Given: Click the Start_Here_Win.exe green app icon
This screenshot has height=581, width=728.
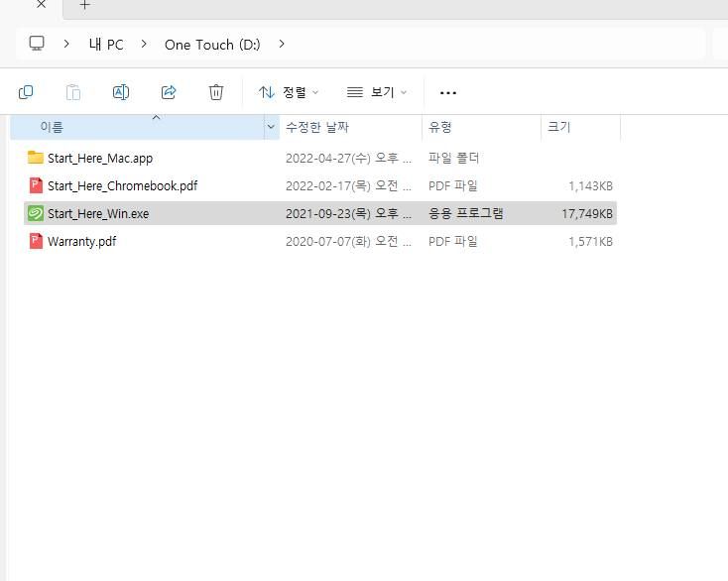Looking at the screenshot, I should (x=36, y=213).
